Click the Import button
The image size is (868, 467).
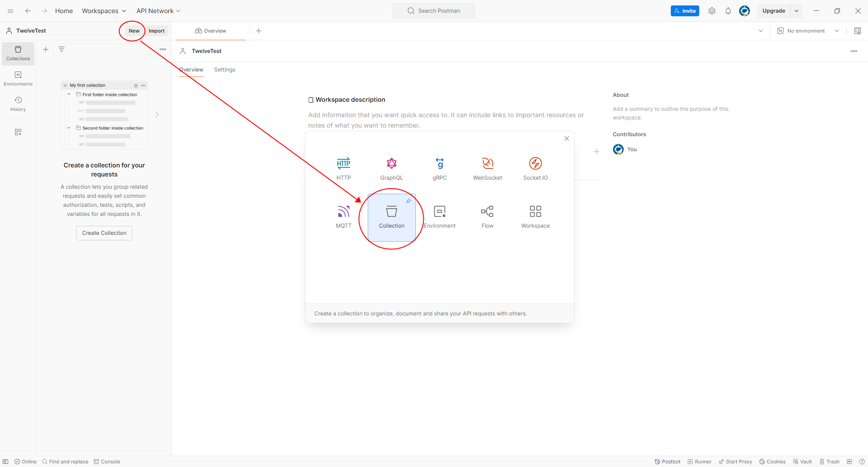pos(157,31)
